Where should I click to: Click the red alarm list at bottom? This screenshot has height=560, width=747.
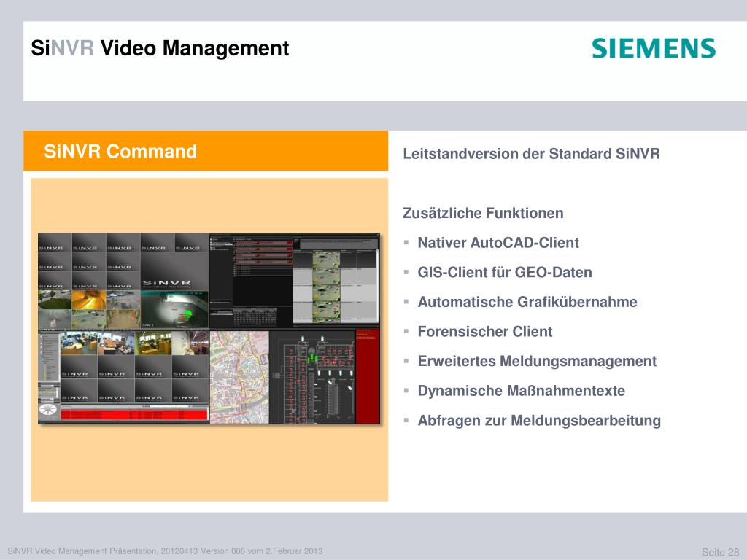tap(134, 414)
